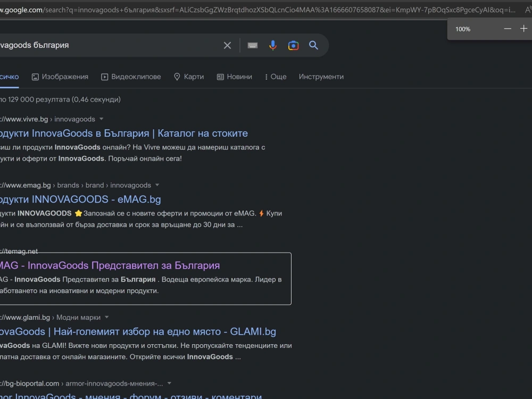Start voice search with the microphone icon
Screen dimensions: 532x399
(273, 45)
